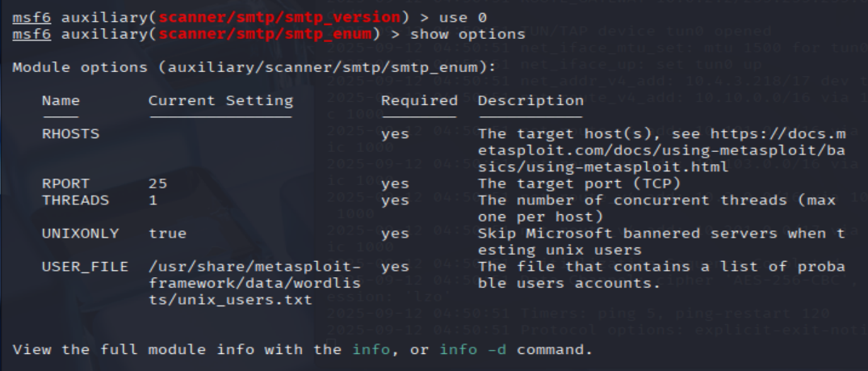Viewport: 868px width, 371px height.
Task: Click the "Required" column header
Action: point(419,101)
